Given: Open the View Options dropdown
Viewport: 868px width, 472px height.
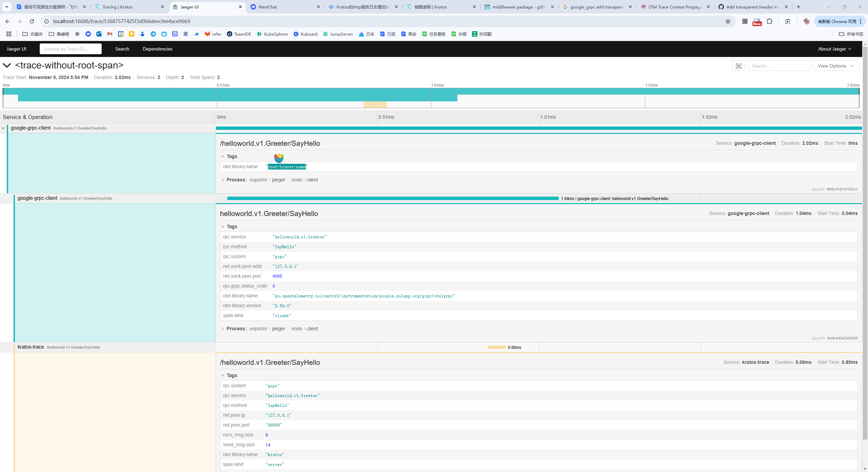Looking at the screenshot, I should [835, 66].
